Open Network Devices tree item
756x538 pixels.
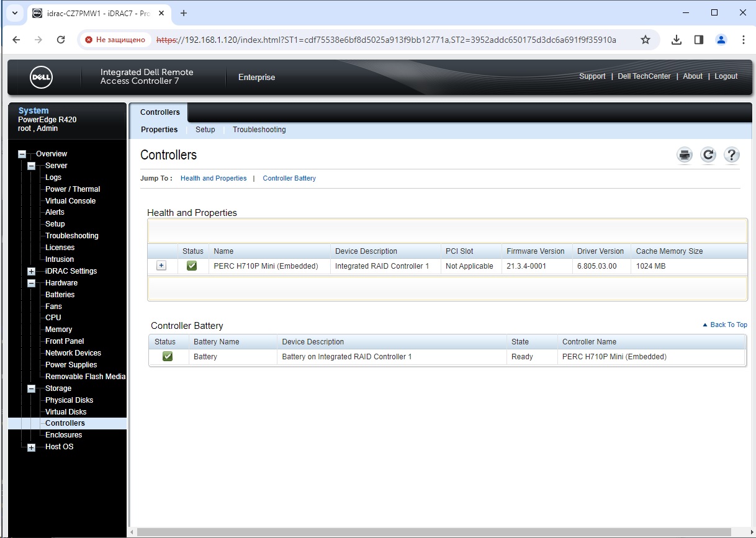[x=73, y=353]
